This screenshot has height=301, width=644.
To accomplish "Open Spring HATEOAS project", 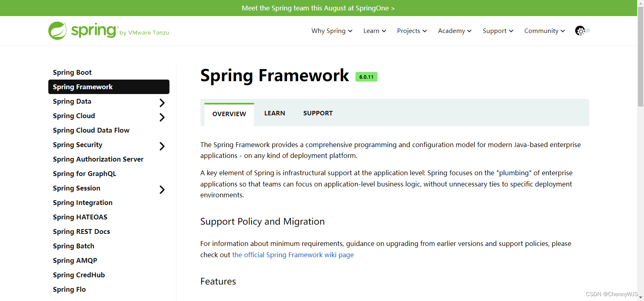I will [x=80, y=217].
